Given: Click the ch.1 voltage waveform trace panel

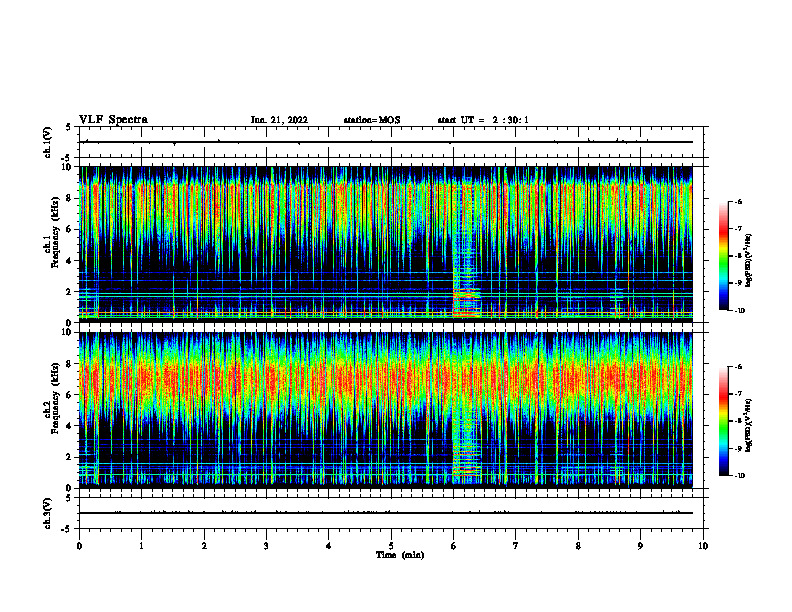Looking at the screenshot, I should click(x=391, y=142).
